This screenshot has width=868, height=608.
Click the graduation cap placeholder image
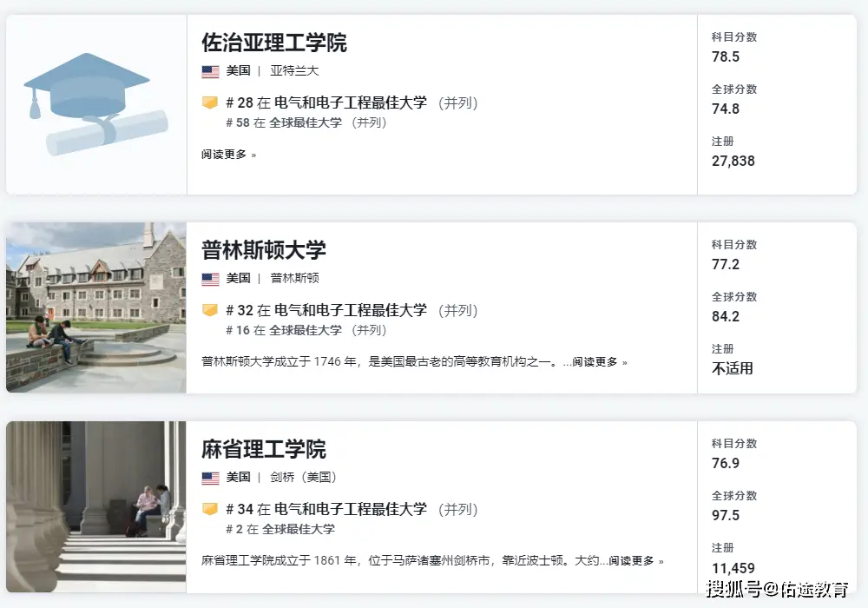[x=95, y=104]
